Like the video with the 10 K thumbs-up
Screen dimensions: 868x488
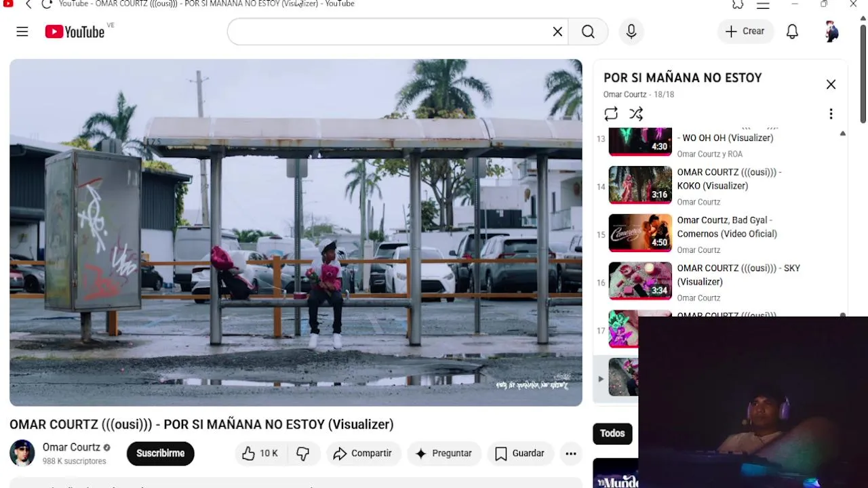tap(260, 453)
